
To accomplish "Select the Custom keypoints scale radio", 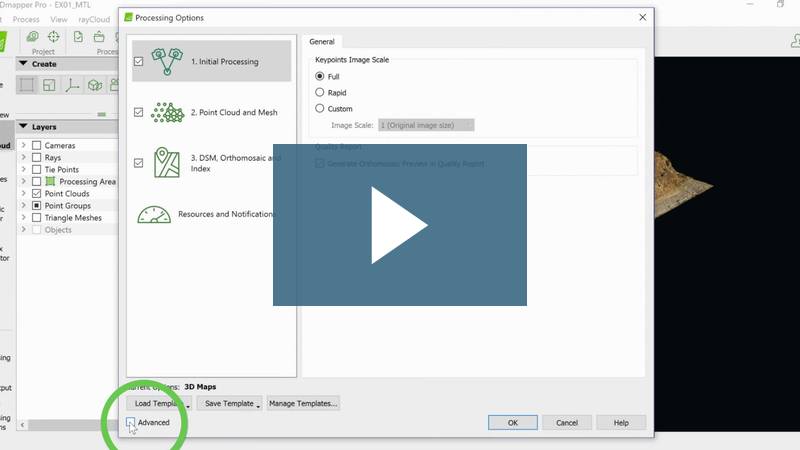I will click(x=319, y=108).
